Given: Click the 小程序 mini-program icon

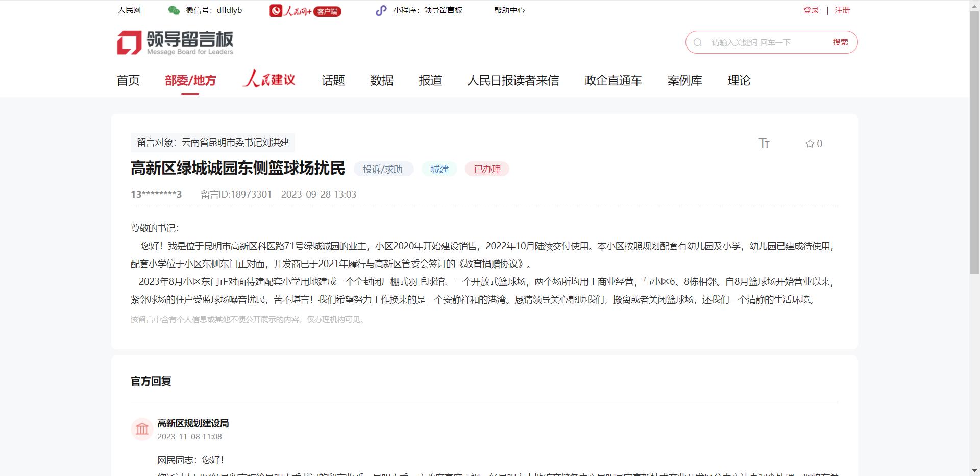Looking at the screenshot, I should tap(381, 10).
